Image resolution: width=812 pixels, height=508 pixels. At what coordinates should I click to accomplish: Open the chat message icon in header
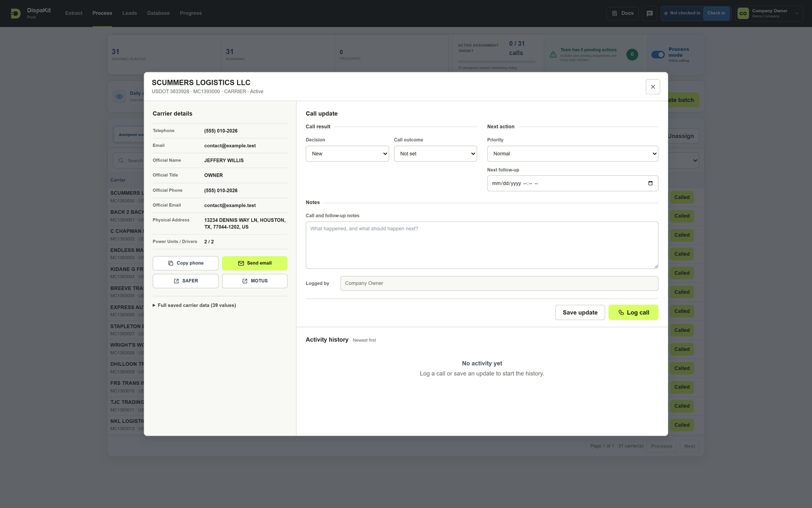point(650,13)
